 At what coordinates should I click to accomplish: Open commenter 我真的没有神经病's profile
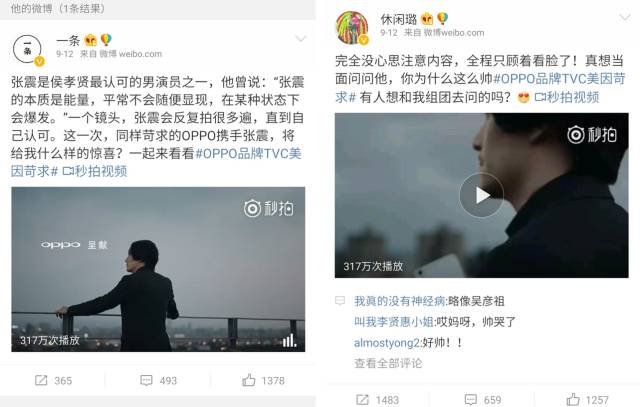coord(400,301)
